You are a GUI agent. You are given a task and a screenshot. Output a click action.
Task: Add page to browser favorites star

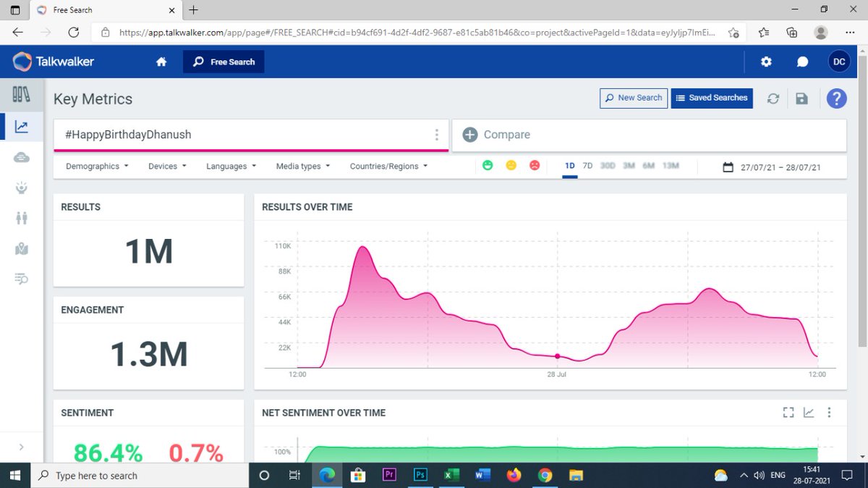point(733,33)
